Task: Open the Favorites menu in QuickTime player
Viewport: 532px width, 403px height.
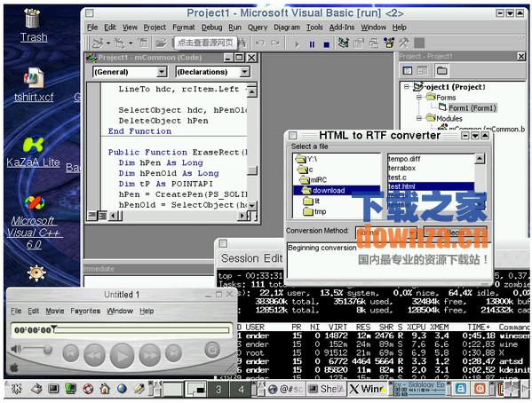Action: (85, 311)
